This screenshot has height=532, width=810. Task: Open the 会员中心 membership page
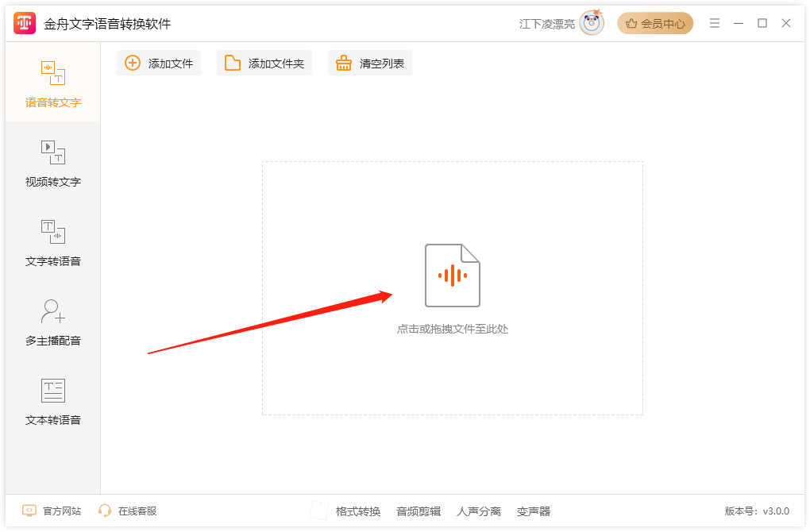[x=655, y=23]
